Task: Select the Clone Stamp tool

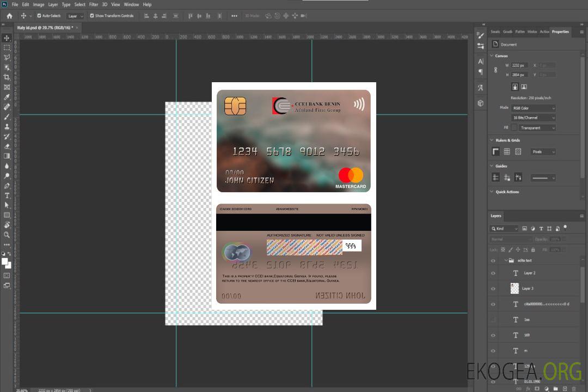Action: 7,127
